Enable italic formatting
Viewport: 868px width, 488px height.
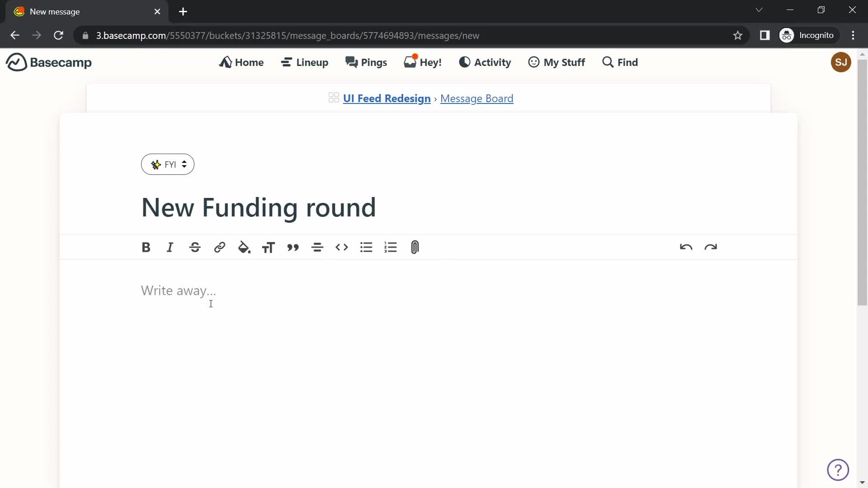click(x=170, y=247)
